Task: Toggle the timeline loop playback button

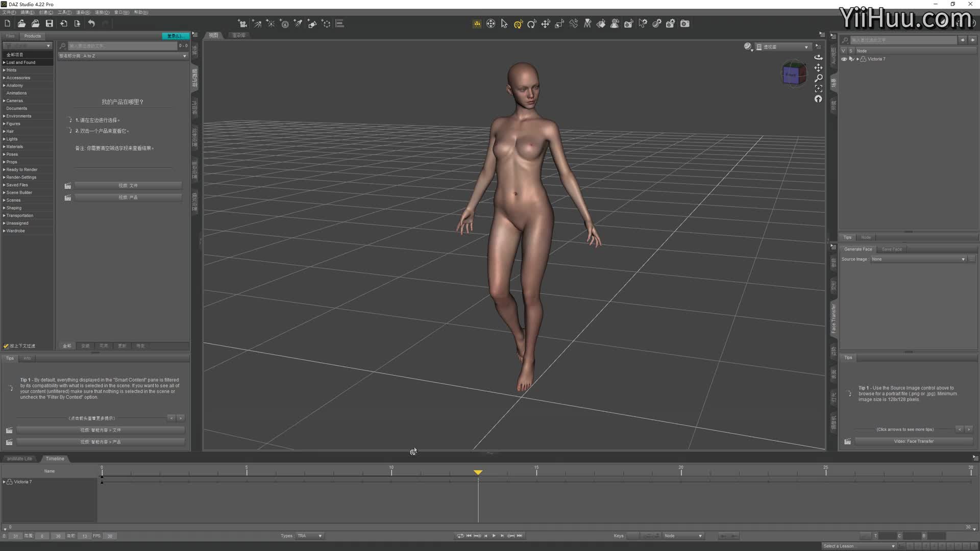Action: (460, 536)
